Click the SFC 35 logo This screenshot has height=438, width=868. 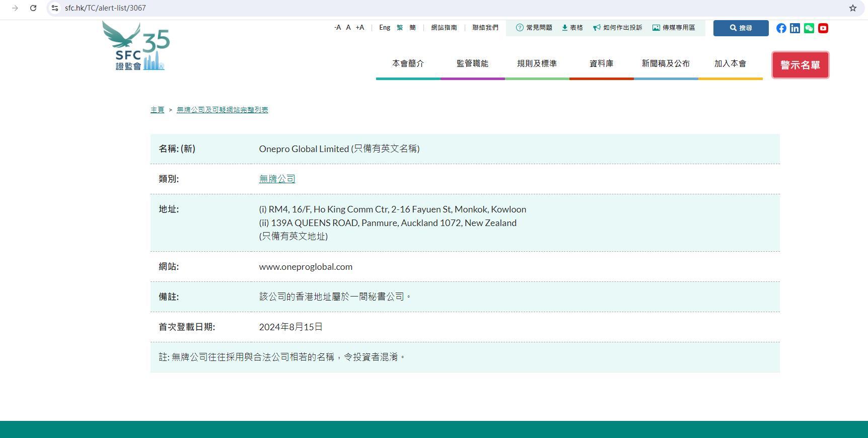click(136, 46)
